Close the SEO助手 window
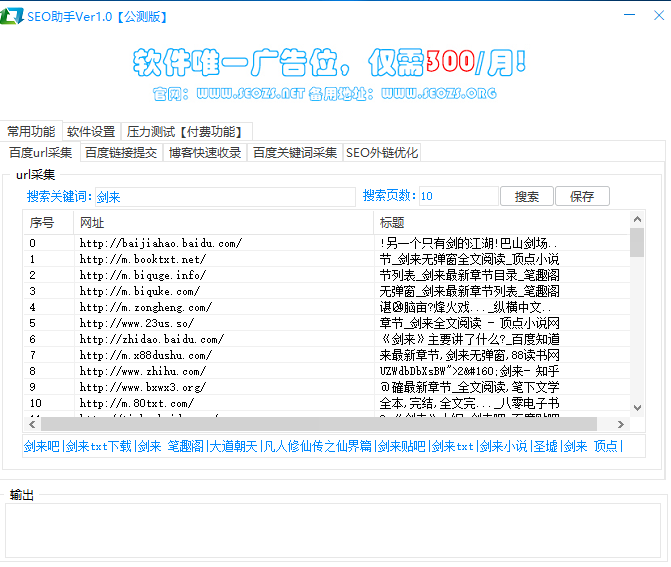Viewport: 671px width, 567px height. tap(659, 15)
